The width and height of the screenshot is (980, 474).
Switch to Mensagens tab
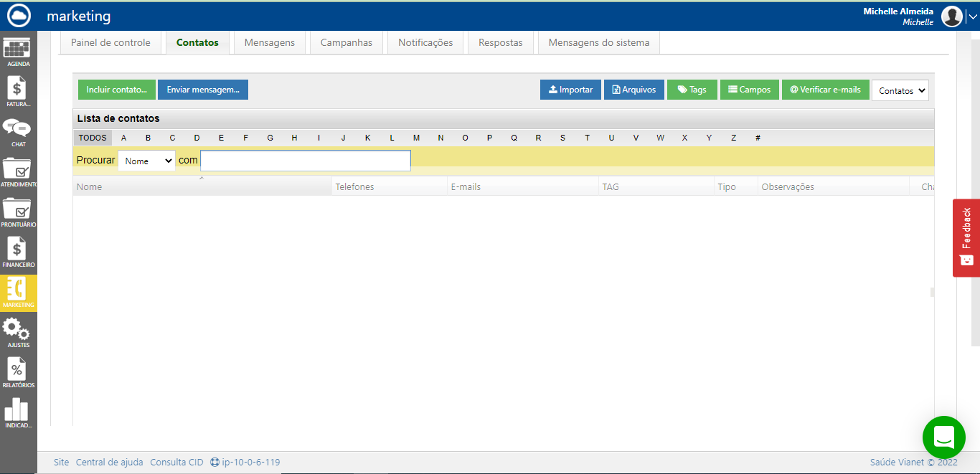(270, 42)
